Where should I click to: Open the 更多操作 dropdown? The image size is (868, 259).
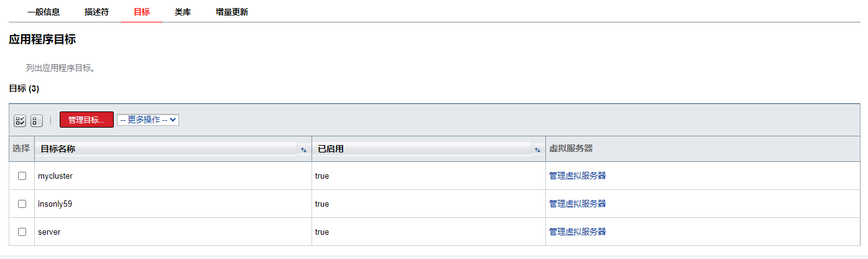click(x=148, y=120)
